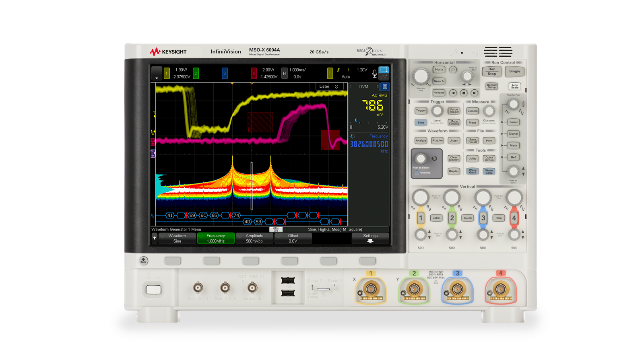Click the Mode Coupling key

454,123
